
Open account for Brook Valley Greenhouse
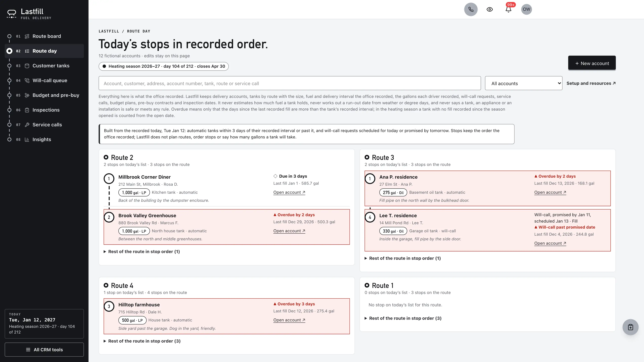click(x=289, y=231)
